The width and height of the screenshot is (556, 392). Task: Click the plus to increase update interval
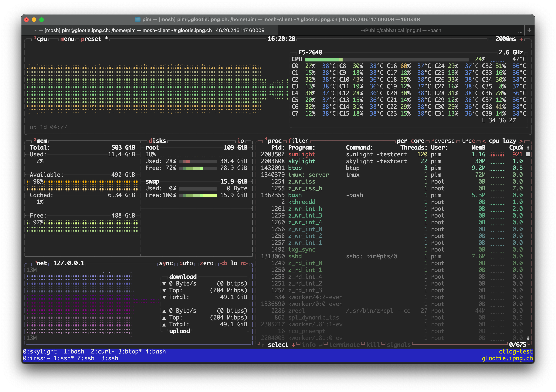[521, 39]
